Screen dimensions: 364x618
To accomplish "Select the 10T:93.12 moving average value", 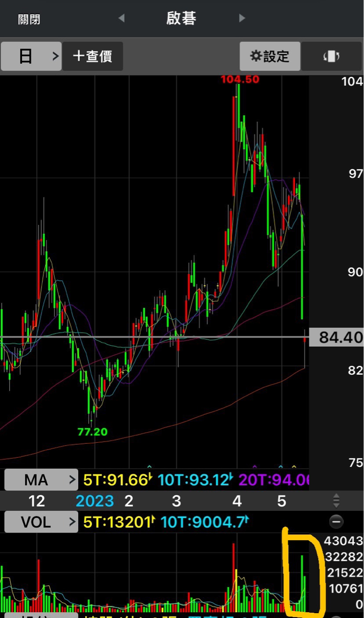I will pyautogui.click(x=196, y=480).
